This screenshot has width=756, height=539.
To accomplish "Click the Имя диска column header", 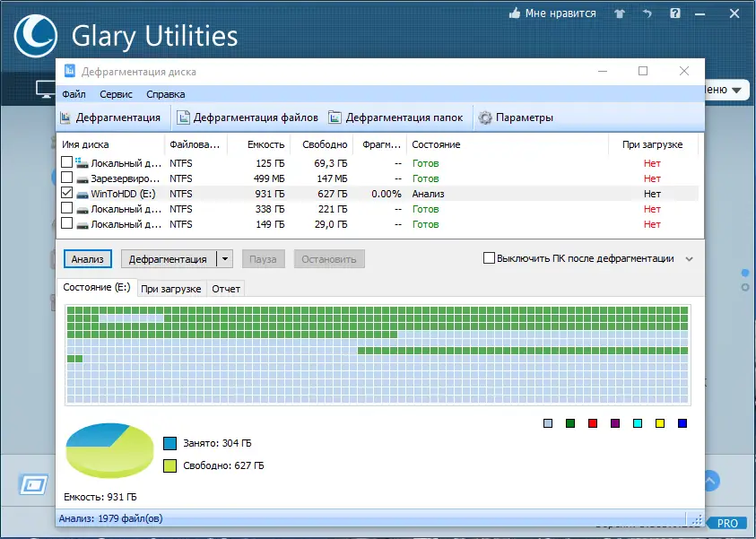I will [x=111, y=144].
